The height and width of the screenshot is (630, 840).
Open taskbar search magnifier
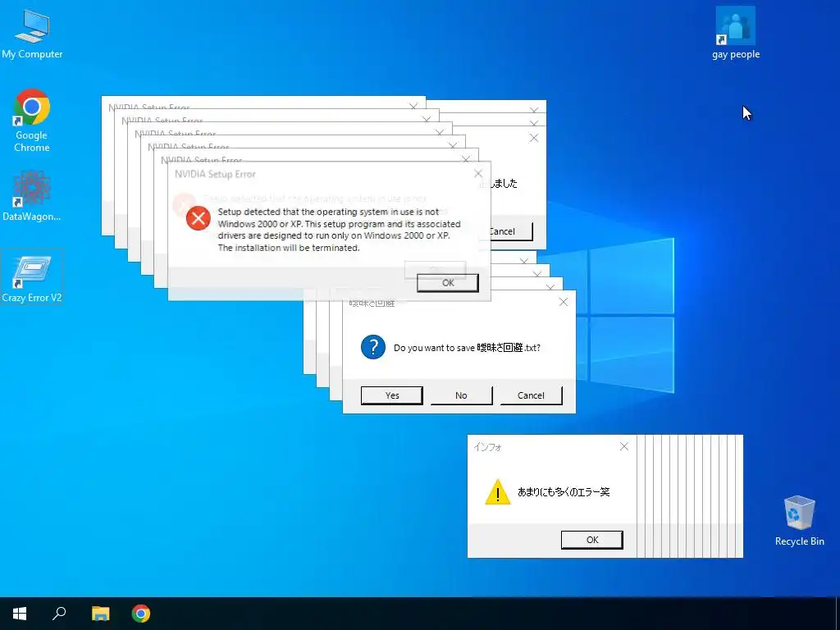click(x=59, y=614)
